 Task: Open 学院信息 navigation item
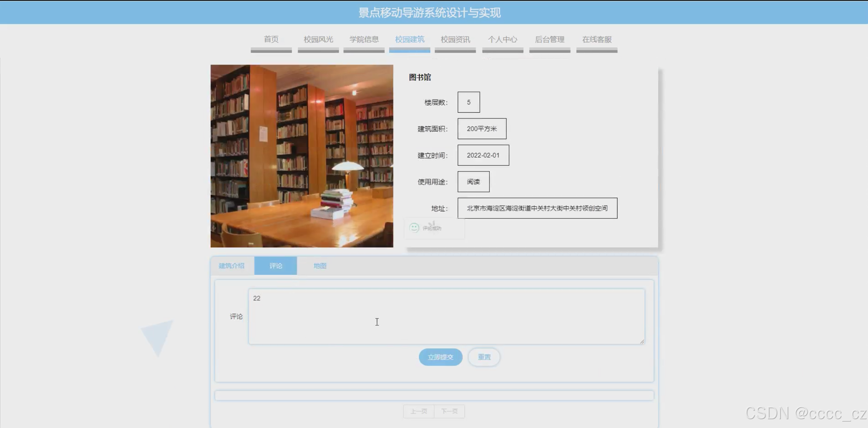coord(364,40)
